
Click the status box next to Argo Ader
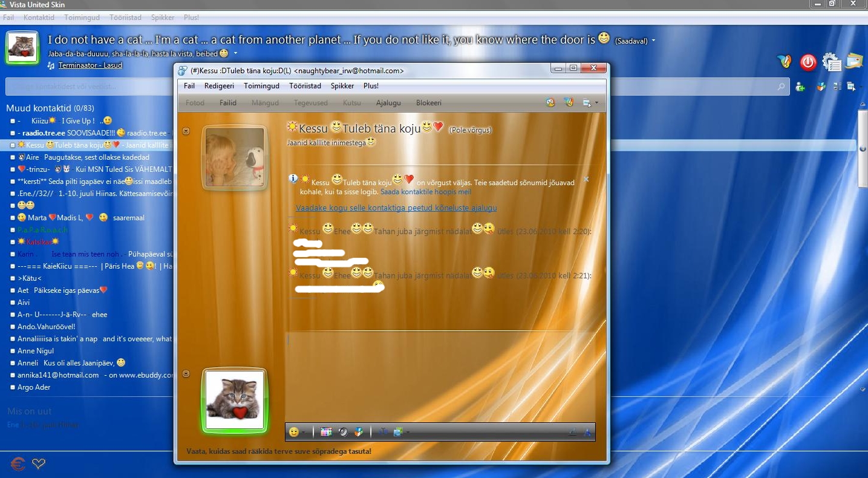[x=12, y=387]
